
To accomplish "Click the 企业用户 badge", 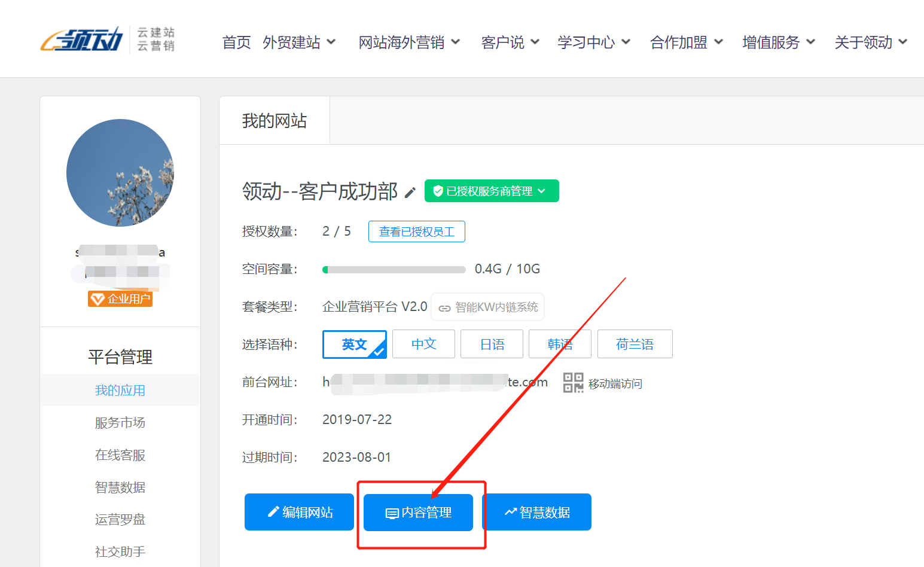I will [120, 298].
